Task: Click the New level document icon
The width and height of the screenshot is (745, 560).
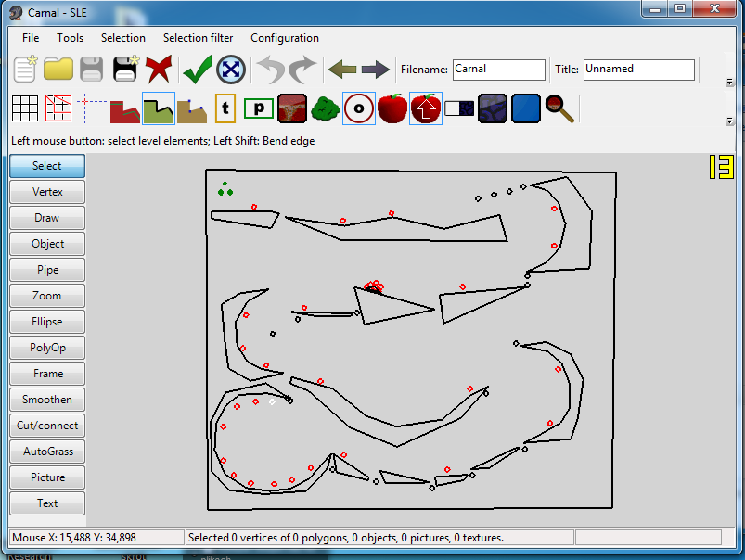Action: (25, 70)
